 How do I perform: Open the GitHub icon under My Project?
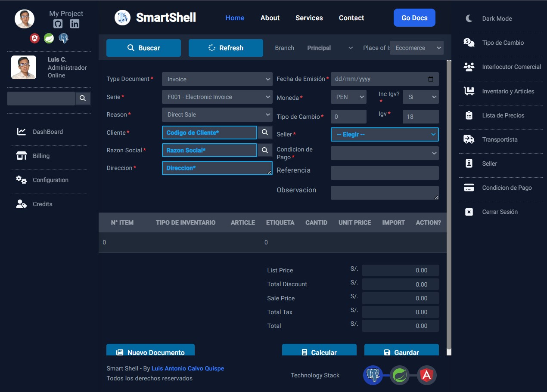point(58,24)
